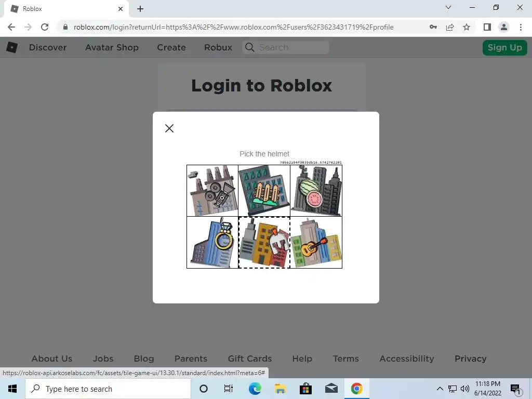Screen dimensions: 532x399
Task: Open network status tray icon
Action: click(x=453, y=389)
